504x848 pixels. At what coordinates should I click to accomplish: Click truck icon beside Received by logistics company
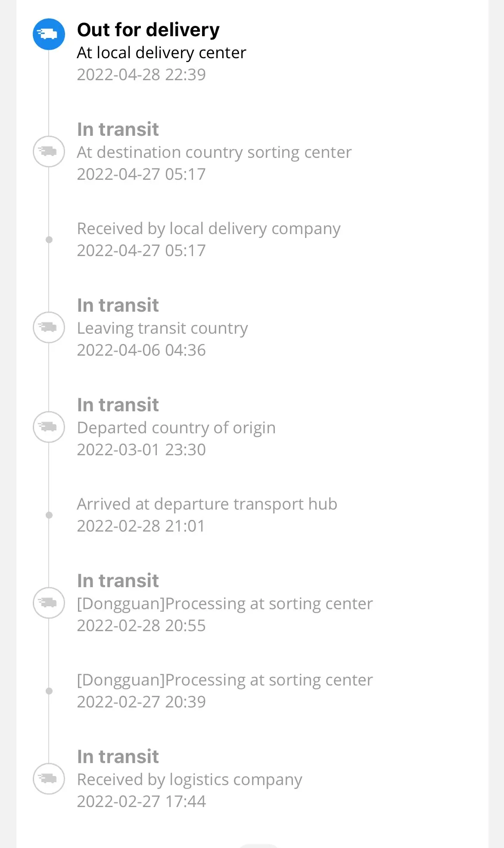[49, 779]
